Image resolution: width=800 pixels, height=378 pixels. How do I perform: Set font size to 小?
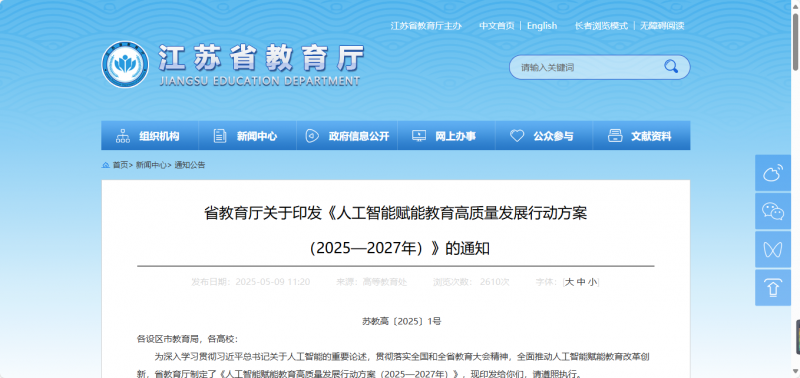tap(592, 282)
